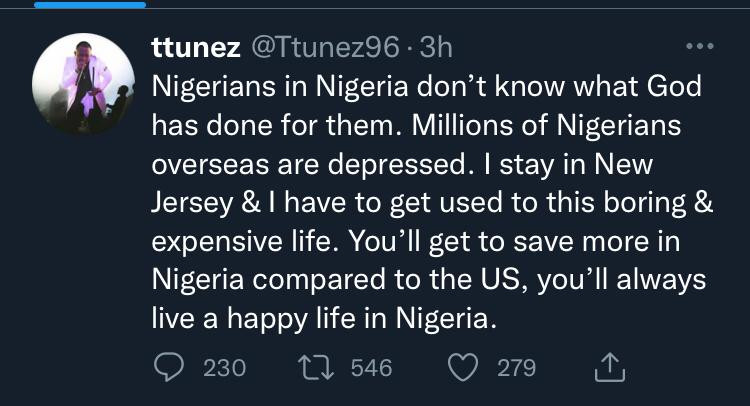The height and width of the screenshot is (406, 750).
Task: Click the 230 replies count
Action: point(224,368)
